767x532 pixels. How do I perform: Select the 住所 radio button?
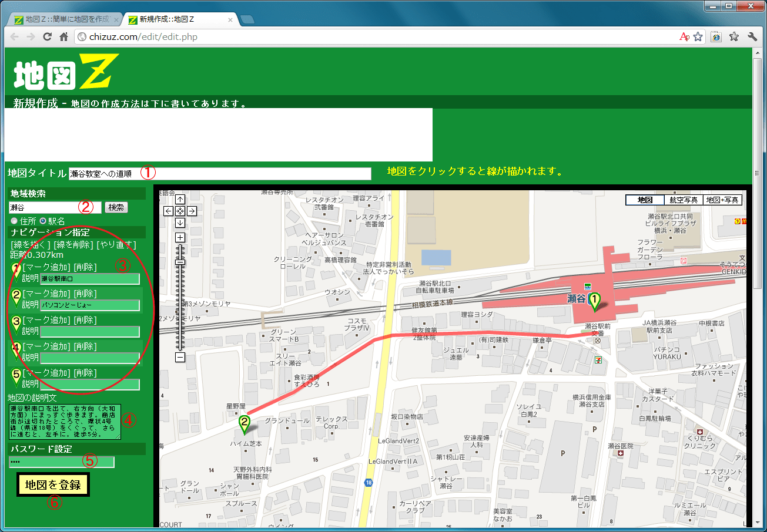click(x=14, y=221)
